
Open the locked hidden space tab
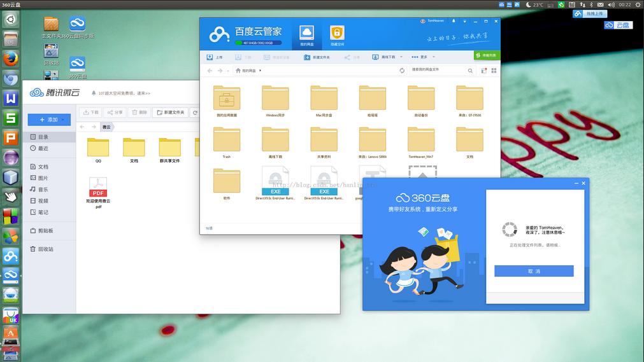point(337,35)
